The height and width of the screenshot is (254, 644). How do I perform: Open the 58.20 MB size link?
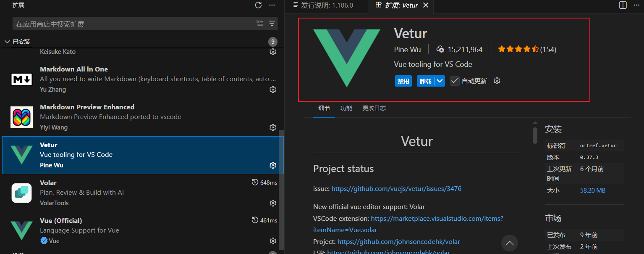[593, 190]
